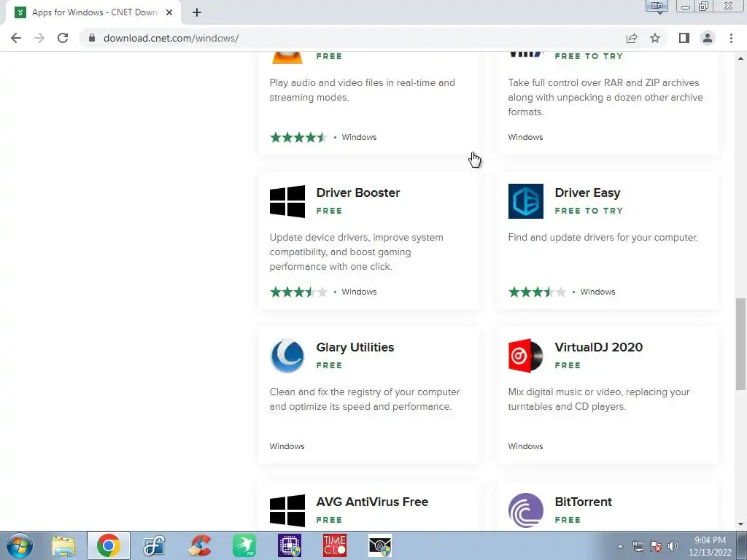Click the Driver Easy app icon

click(525, 201)
